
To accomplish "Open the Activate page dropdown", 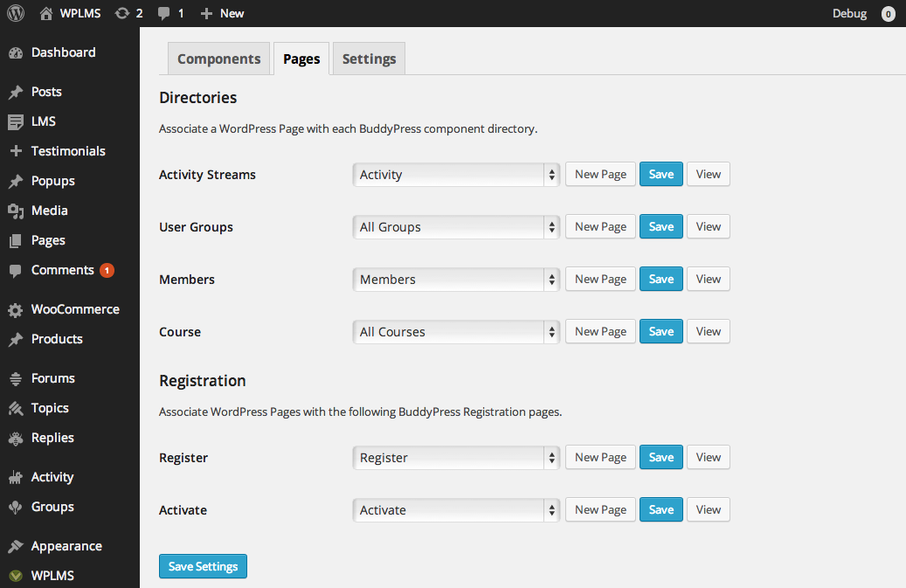I will pyautogui.click(x=456, y=510).
